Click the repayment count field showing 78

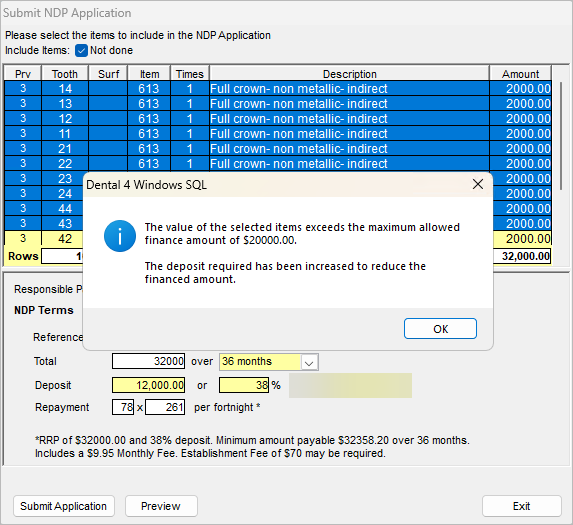pos(123,407)
